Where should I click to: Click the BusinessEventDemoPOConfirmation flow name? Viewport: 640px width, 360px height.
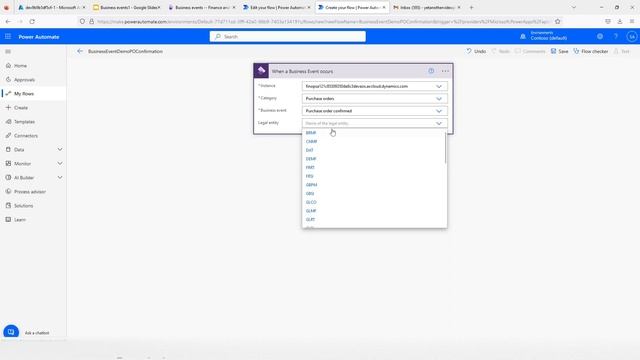pos(125,51)
